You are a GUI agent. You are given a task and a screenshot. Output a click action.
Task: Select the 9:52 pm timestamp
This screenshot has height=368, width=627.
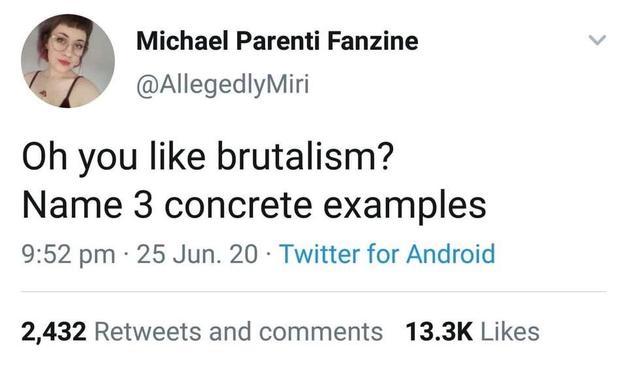[68, 255]
